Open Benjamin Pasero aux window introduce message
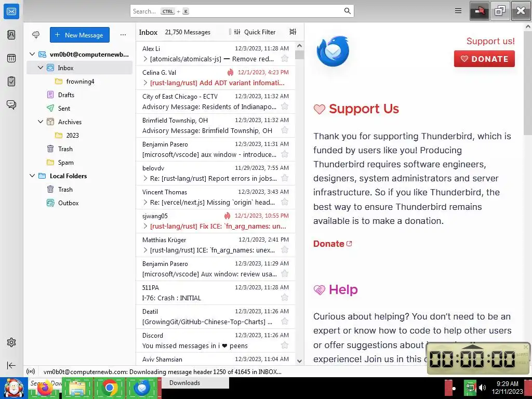532x399 pixels. (x=216, y=149)
